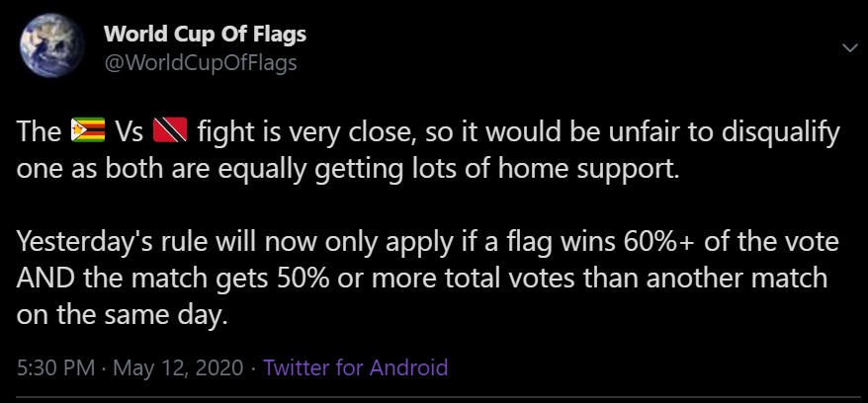Image resolution: width=868 pixels, height=403 pixels.
Task: Click the capitalized word "AND"
Action: 45,278
